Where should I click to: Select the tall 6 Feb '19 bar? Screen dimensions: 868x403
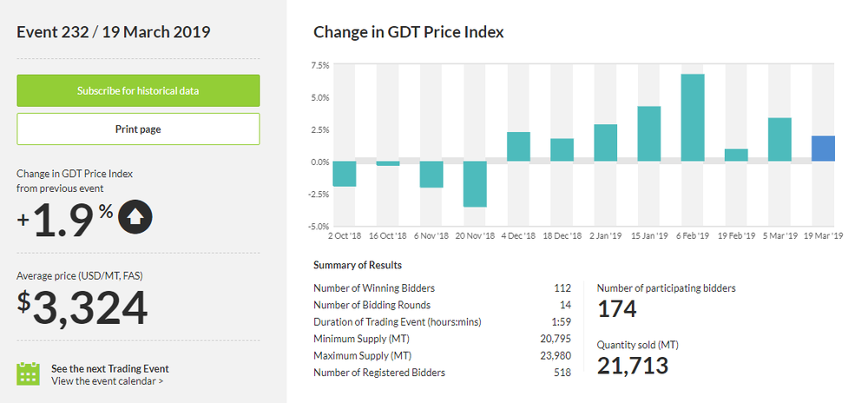[x=693, y=118]
